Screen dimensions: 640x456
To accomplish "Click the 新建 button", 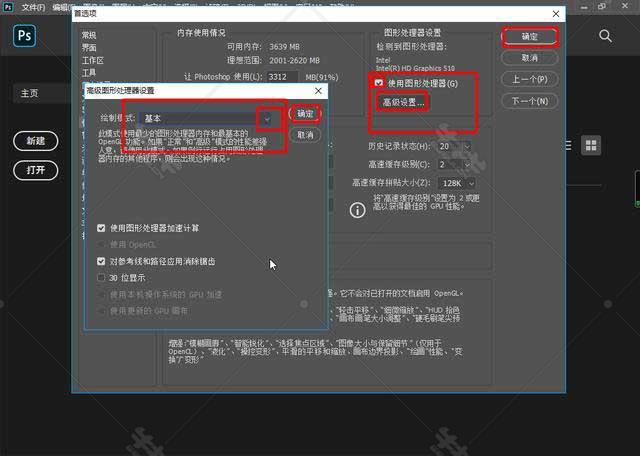I will [x=36, y=141].
